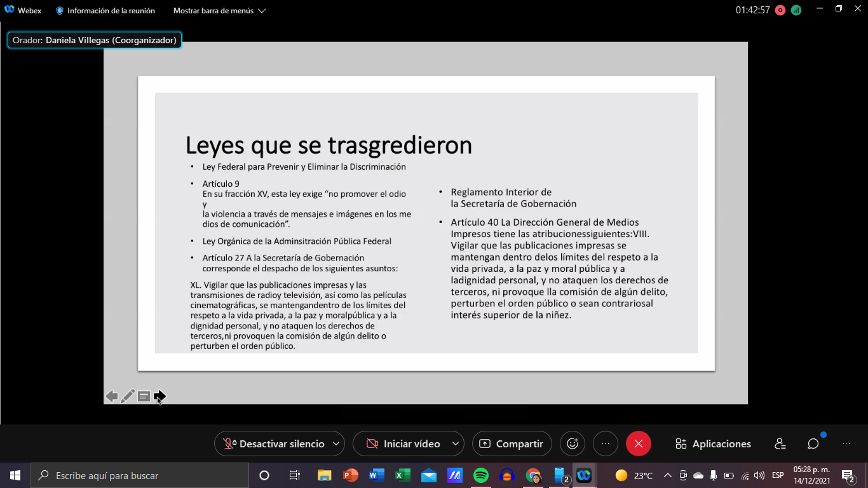Image resolution: width=868 pixels, height=488 pixels.
Task: Open Windows notification center
Action: (x=848, y=475)
